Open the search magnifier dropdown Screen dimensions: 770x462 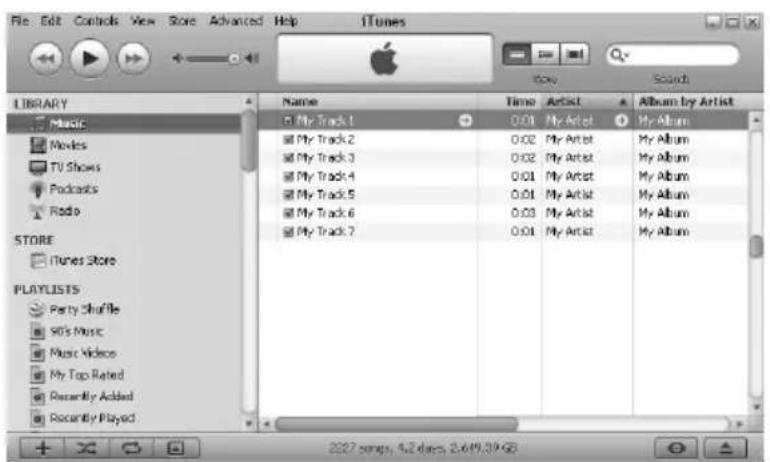click(x=618, y=54)
